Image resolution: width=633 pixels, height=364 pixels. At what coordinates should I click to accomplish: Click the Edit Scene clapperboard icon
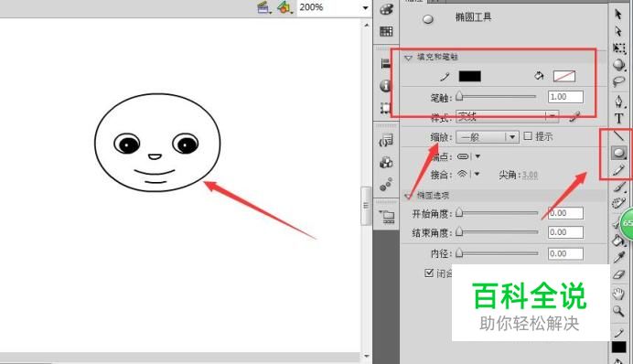[263, 7]
